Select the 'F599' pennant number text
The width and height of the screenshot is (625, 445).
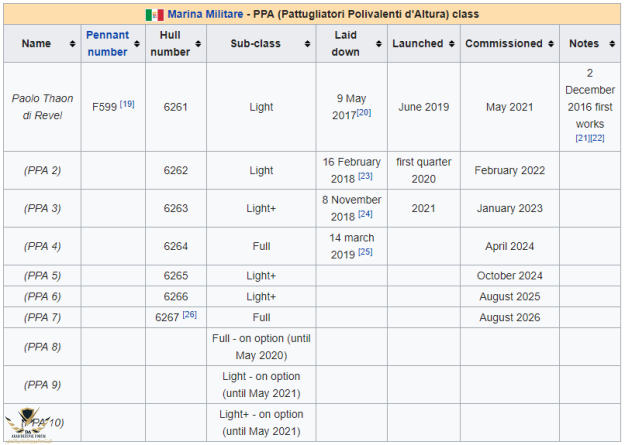(104, 107)
